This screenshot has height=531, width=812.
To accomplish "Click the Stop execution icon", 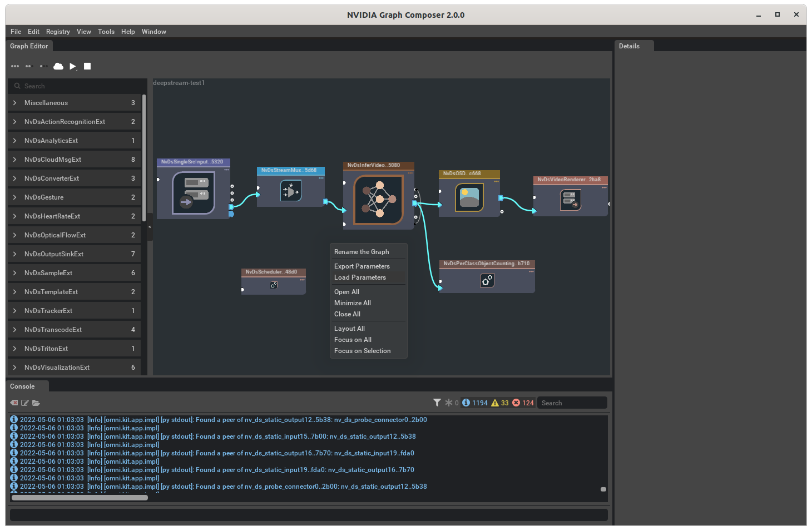I will pyautogui.click(x=87, y=66).
